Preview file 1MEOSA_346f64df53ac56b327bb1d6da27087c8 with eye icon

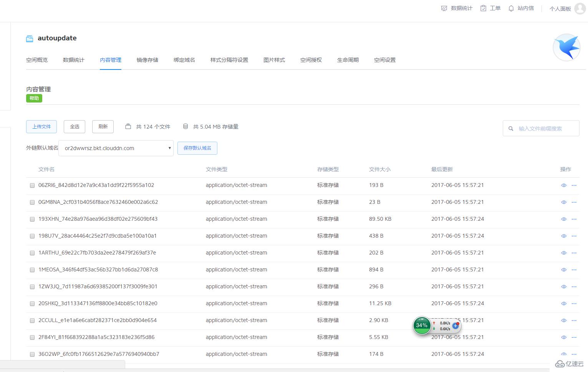pyautogui.click(x=564, y=270)
